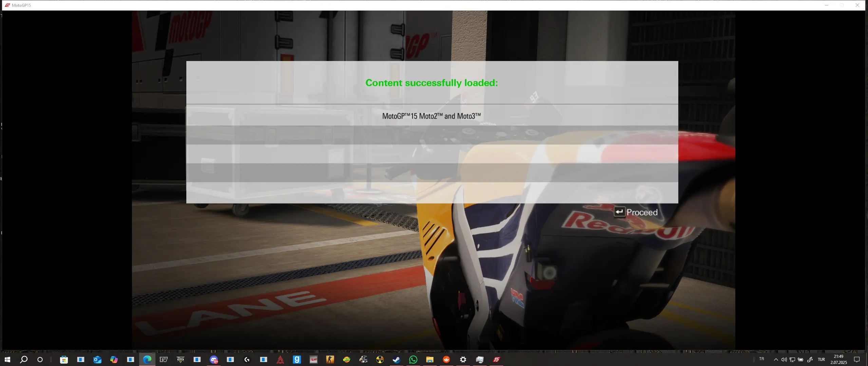Viewport: 868px width, 366px height.
Task: Open the volume control in the tray
Action: (x=784, y=360)
